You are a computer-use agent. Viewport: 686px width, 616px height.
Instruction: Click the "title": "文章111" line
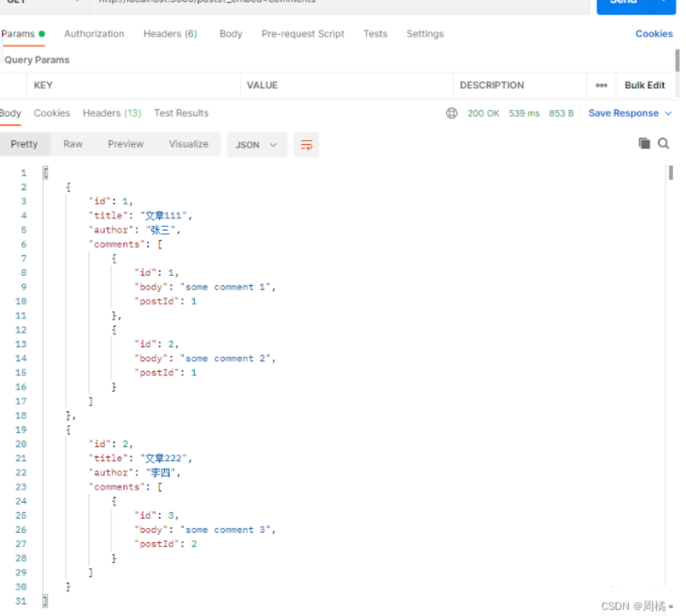pyautogui.click(x=140, y=215)
